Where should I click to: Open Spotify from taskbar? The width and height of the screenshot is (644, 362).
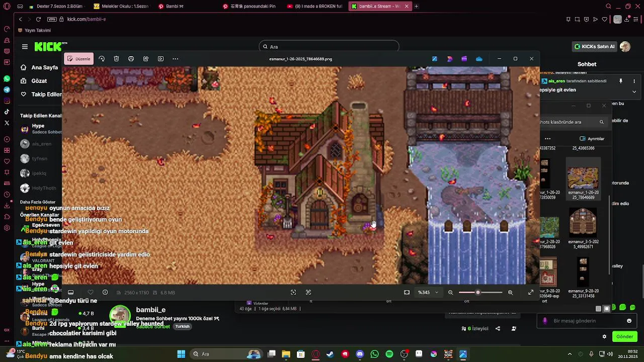(389, 354)
